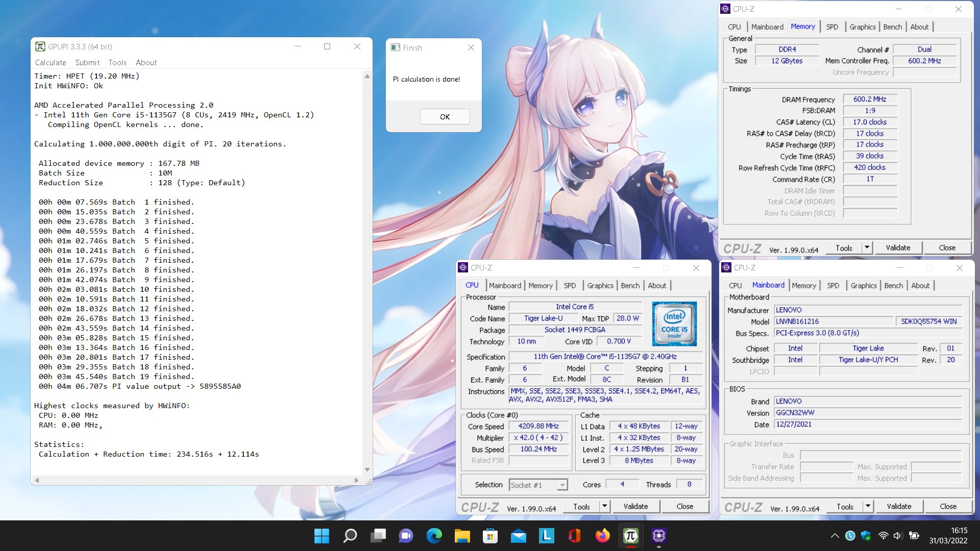
Task: Click the Finish dialog title icon
Action: click(x=395, y=47)
